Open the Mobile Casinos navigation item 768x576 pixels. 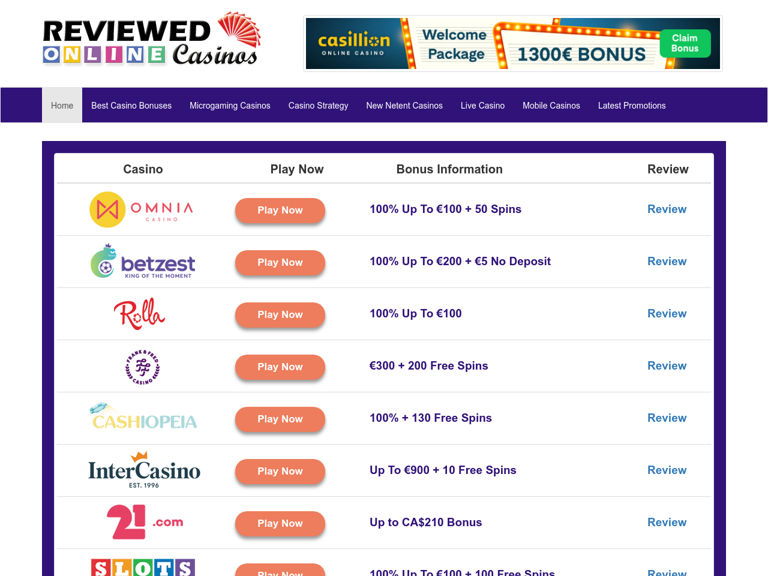[551, 105]
